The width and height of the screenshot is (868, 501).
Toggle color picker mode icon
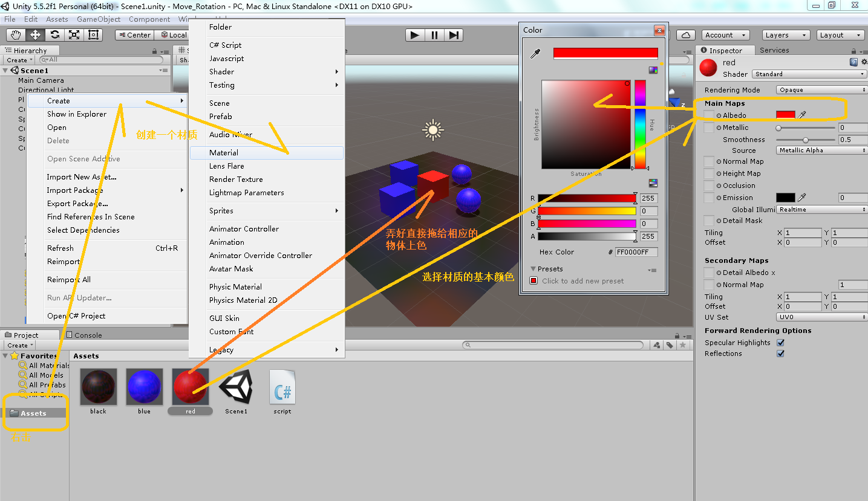coord(653,70)
